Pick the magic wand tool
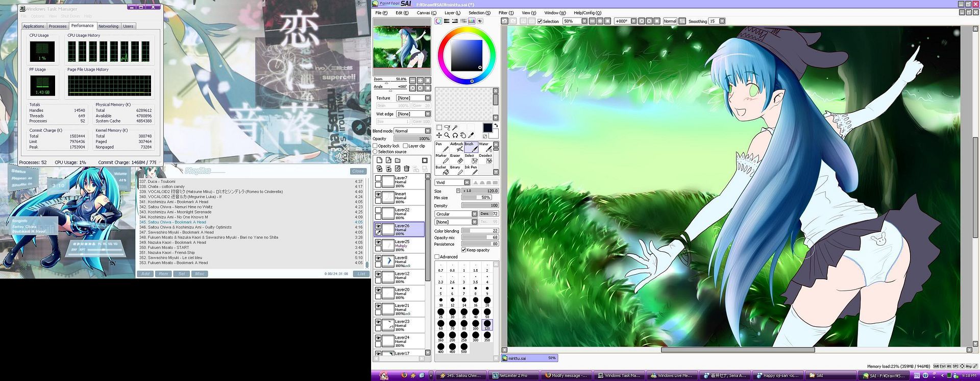 (455, 128)
